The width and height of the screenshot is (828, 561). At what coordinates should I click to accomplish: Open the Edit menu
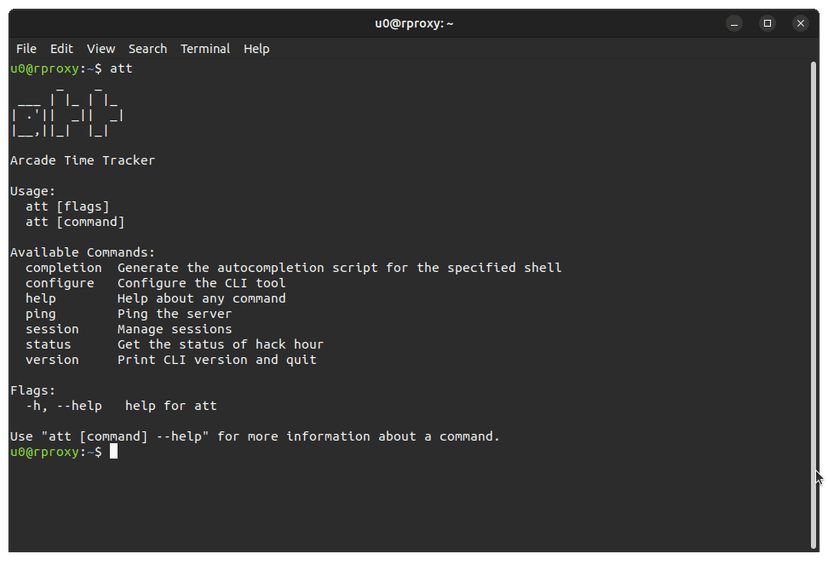coord(62,48)
